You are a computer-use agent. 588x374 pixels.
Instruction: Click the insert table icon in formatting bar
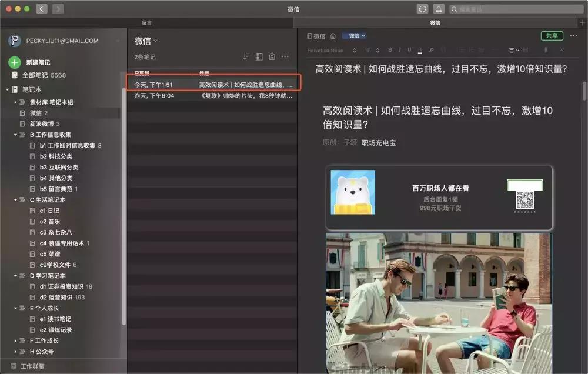(525, 50)
